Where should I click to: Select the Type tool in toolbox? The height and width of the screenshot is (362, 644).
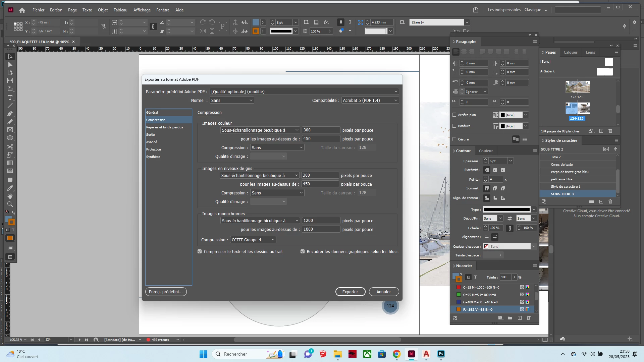coord(10,98)
